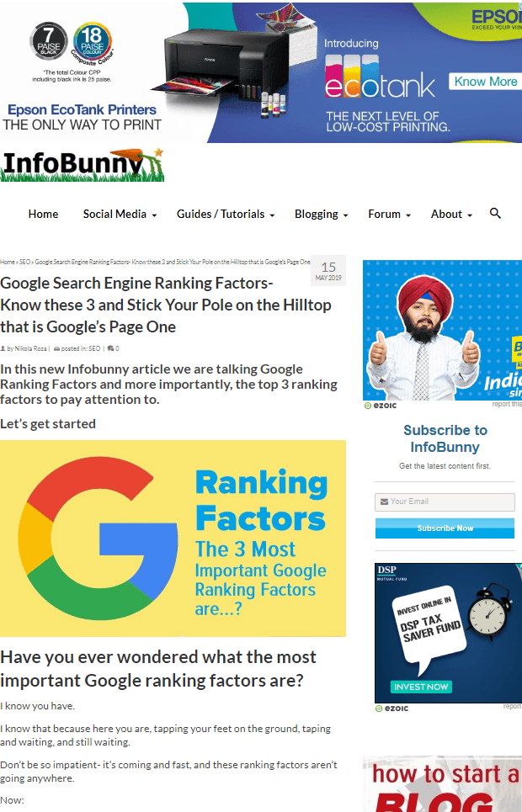Click the envelope icon in email field
Screen dimensions: 522x812
click(x=384, y=502)
